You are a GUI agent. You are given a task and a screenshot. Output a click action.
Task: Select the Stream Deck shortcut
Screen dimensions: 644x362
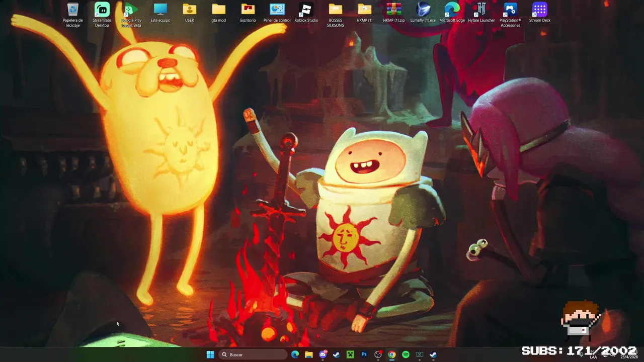[539, 13]
